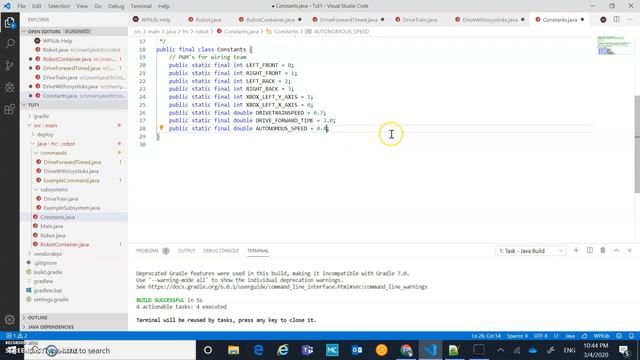The image size is (640, 360).
Task: Close the terminal panel
Action: point(630,250)
